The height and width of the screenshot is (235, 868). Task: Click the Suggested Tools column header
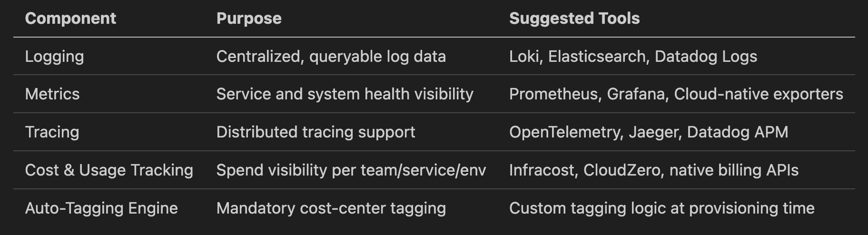click(574, 19)
